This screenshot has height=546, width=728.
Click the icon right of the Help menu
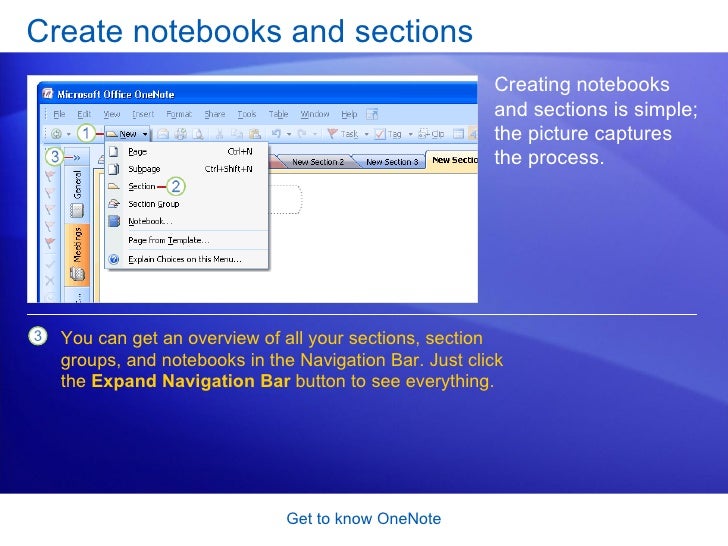coord(372,114)
